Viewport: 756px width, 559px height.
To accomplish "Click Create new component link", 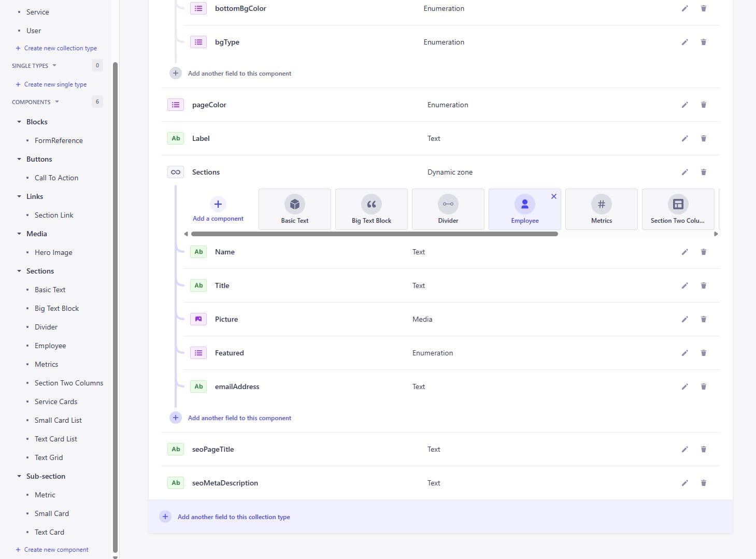I will 56,550.
